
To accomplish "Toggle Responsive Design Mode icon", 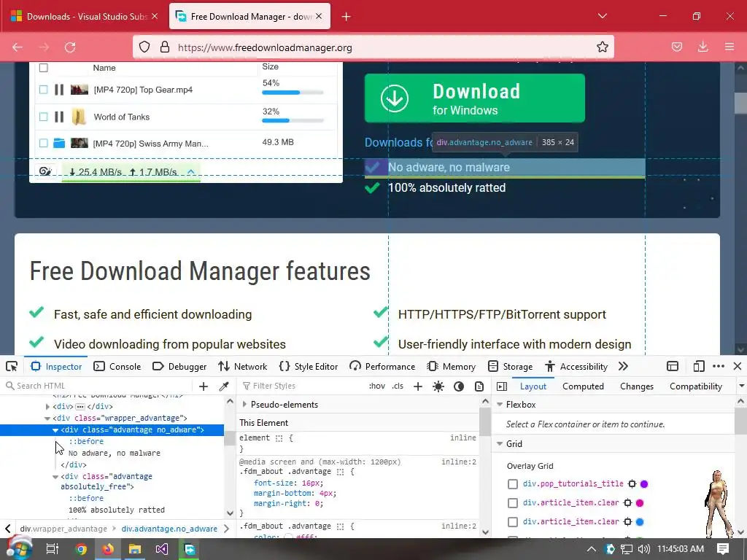I will (x=699, y=366).
